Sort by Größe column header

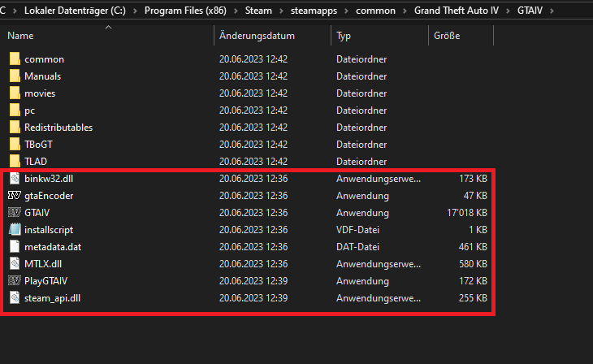[447, 37]
